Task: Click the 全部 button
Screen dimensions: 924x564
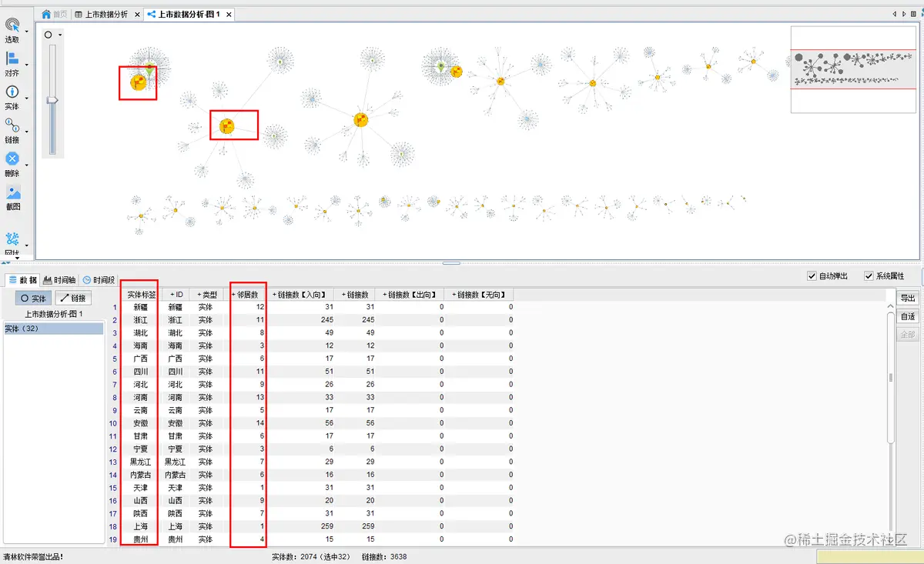Action: click(x=909, y=335)
